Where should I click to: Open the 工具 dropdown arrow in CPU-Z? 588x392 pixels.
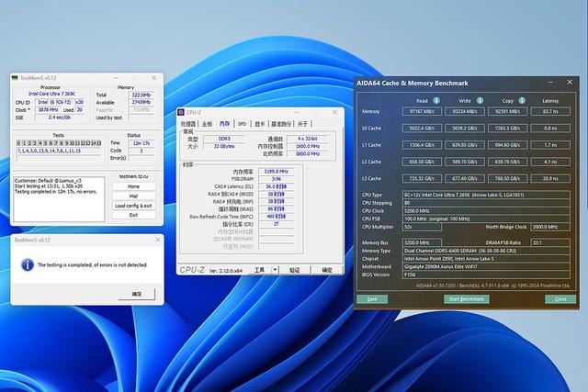(x=273, y=270)
